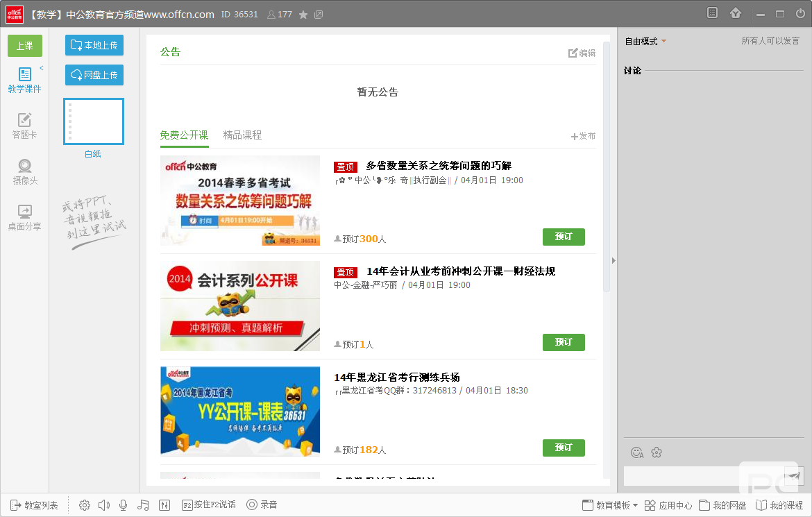Click the 按住F2说话 push-to-talk option
Image resolution: width=812 pixels, height=517 pixels.
209,505
